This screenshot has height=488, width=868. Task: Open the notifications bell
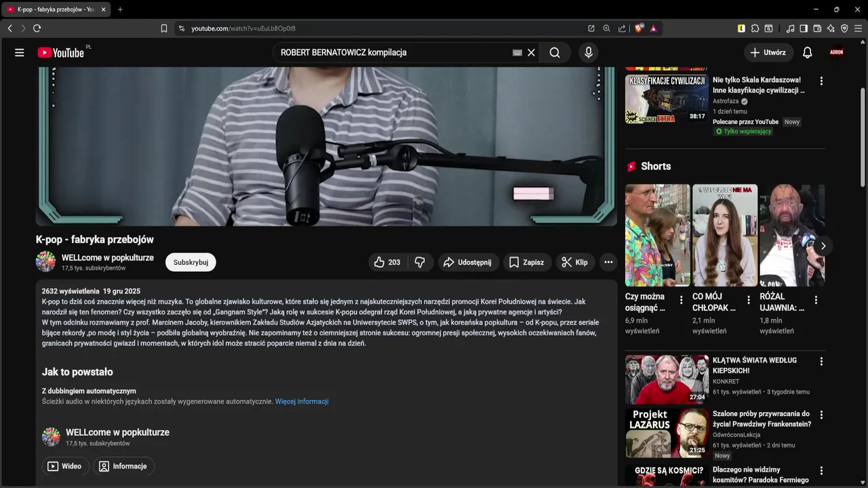click(x=808, y=52)
